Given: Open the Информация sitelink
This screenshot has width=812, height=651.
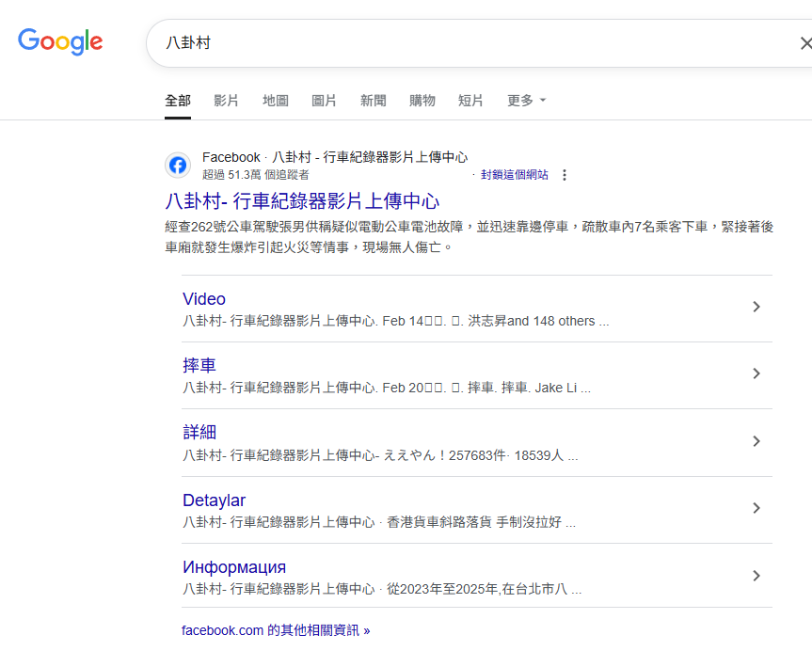Looking at the screenshot, I should coord(234,567).
